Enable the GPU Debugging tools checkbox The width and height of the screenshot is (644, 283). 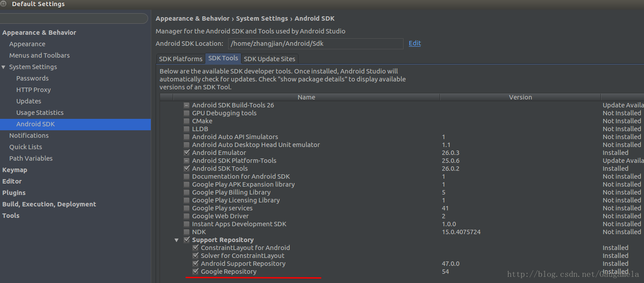187,113
